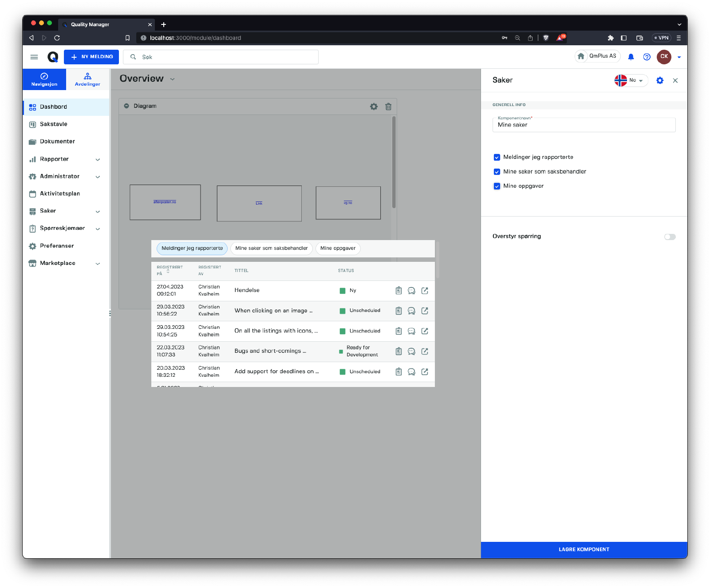710x588 pixels.
Task: Open the Hendelse row comment icon
Action: (411, 291)
